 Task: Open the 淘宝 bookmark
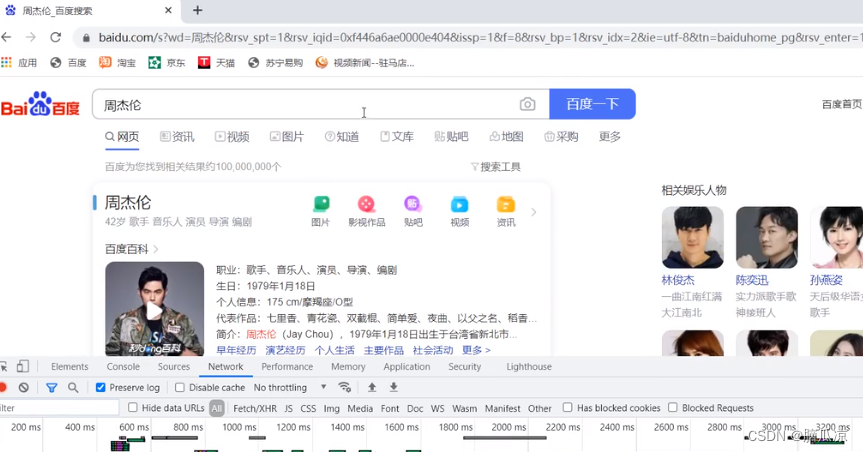click(x=117, y=63)
